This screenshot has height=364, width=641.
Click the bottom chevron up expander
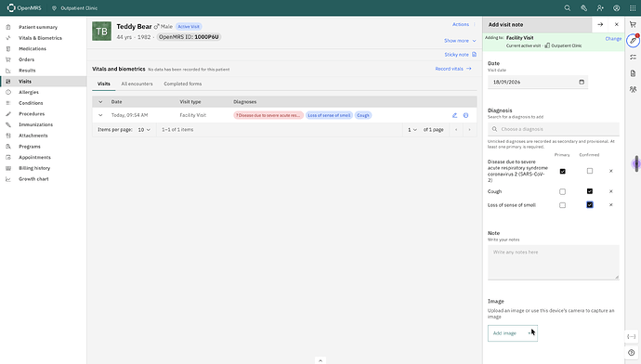click(x=320, y=360)
